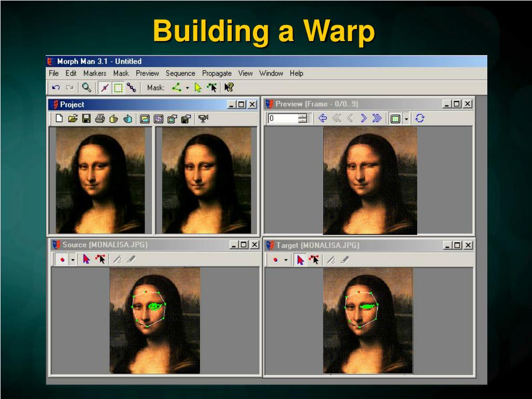Increase frame number with spinner up arrow
Viewport: 532px width, 399px height.
[302, 116]
